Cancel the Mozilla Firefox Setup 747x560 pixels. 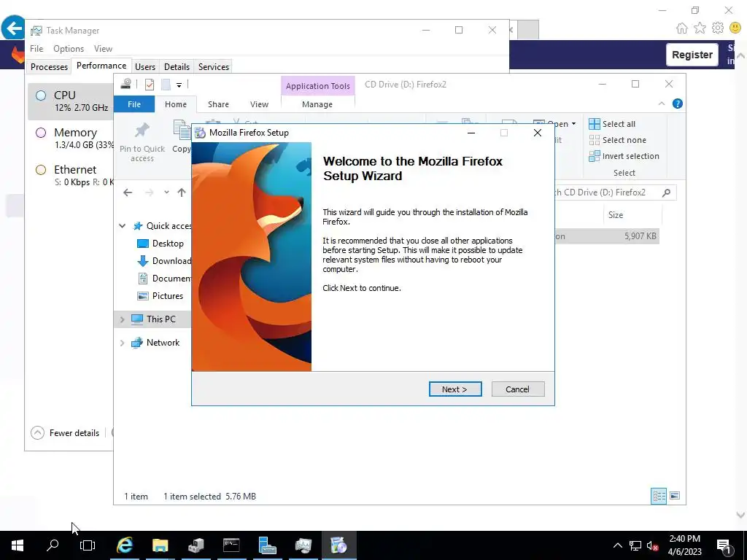517,389
